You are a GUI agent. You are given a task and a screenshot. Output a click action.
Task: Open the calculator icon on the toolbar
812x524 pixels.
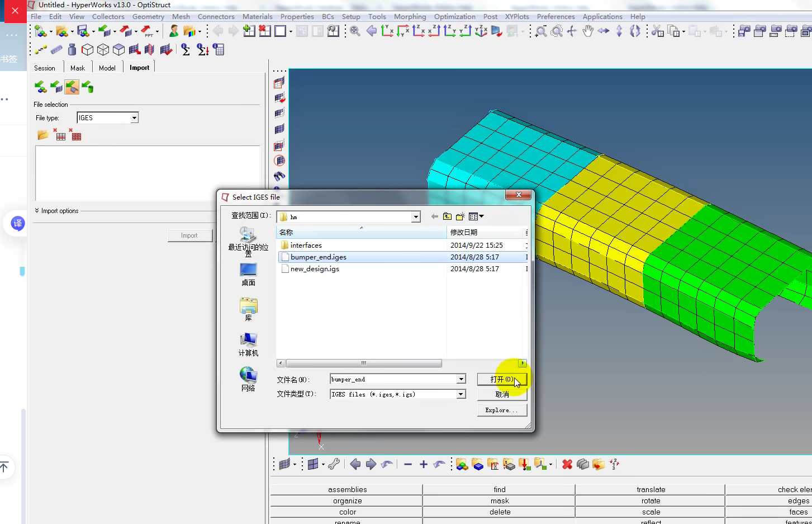coord(219,49)
